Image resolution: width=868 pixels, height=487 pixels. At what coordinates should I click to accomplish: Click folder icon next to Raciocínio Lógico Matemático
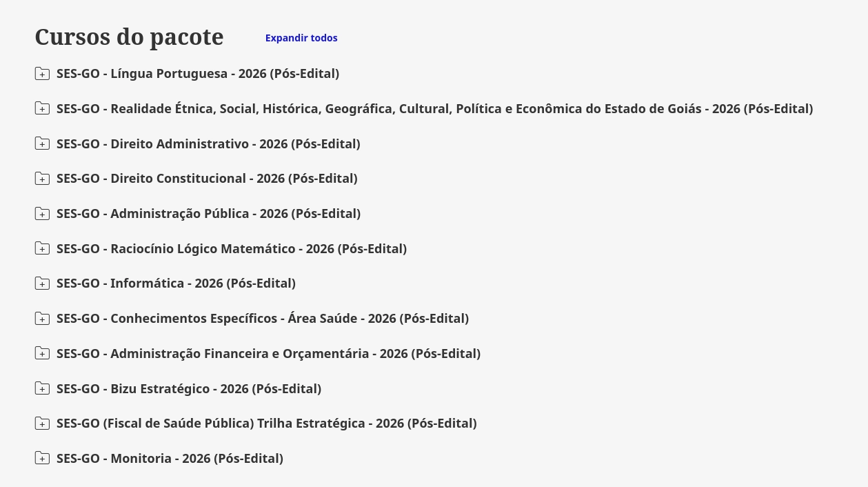(42, 248)
